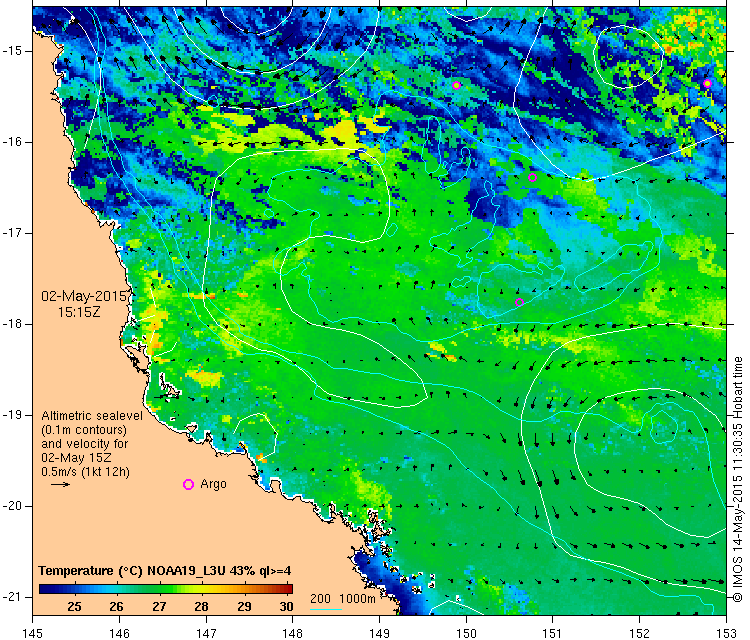
Task: Click the cyan 200/1000m isobath legend line
Action: coord(326,609)
